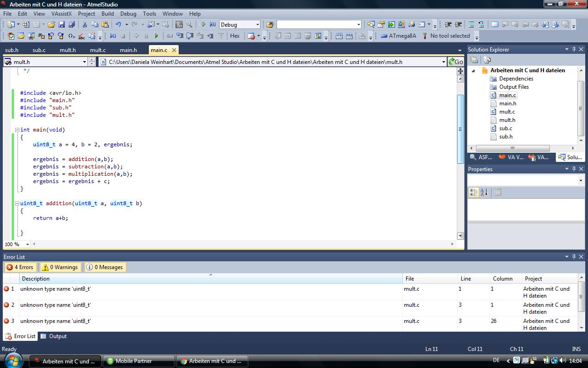Collapse the Arbeiten mit C project node
This screenshot has height=368, width=588.
[473, 70]
